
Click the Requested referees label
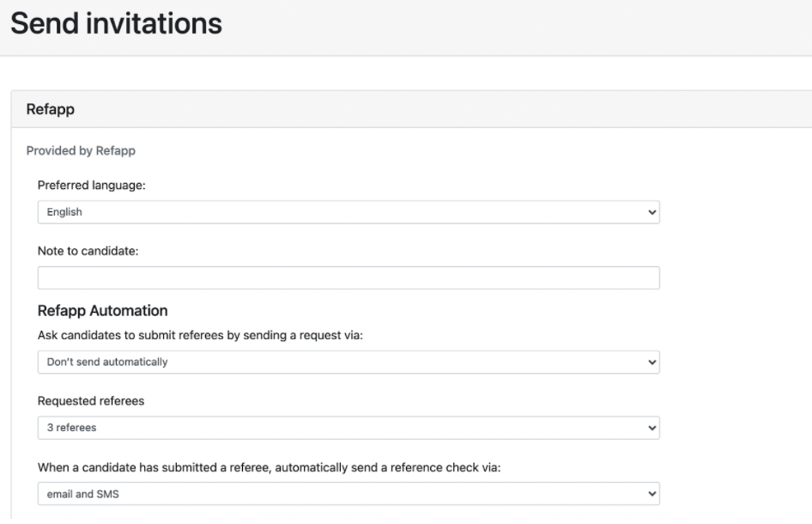coord(91,401)
